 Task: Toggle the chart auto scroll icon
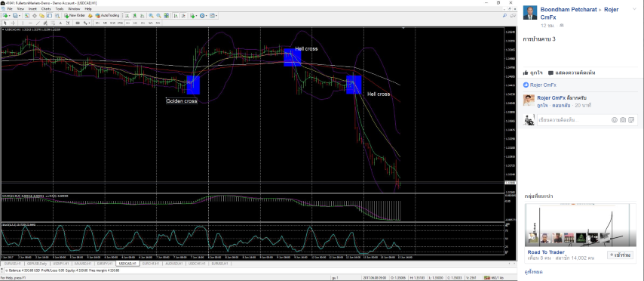point(176,15)
